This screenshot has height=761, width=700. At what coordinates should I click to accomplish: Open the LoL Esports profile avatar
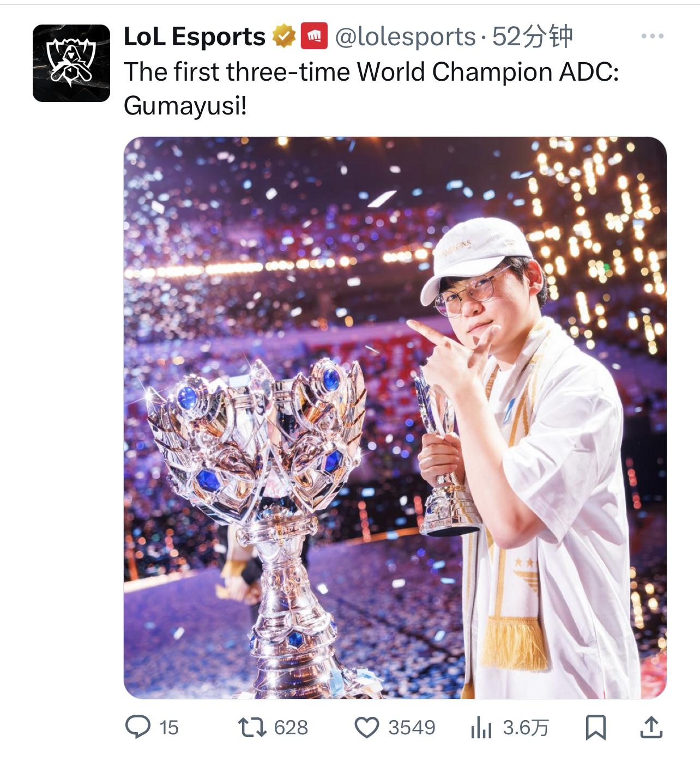point(71,63)
